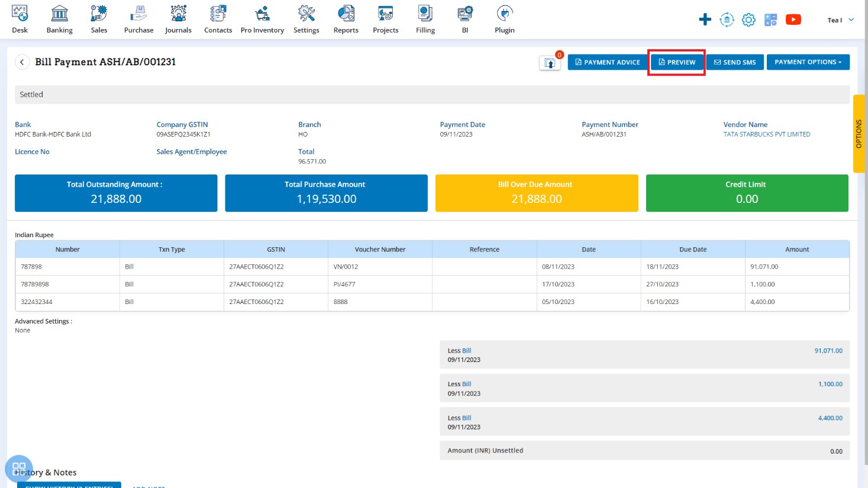
Task: Click the Due Date column header
Action: point(693,249)
